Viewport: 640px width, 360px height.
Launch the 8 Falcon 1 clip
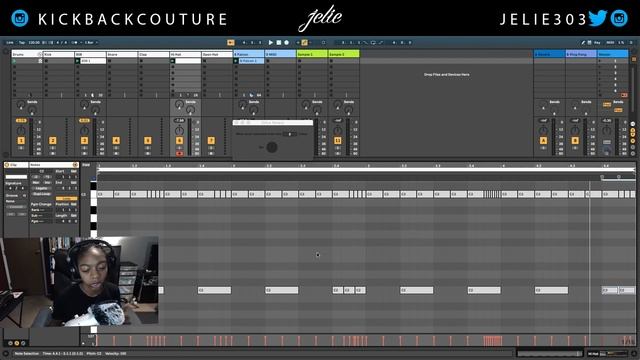[x=236, y=61]
